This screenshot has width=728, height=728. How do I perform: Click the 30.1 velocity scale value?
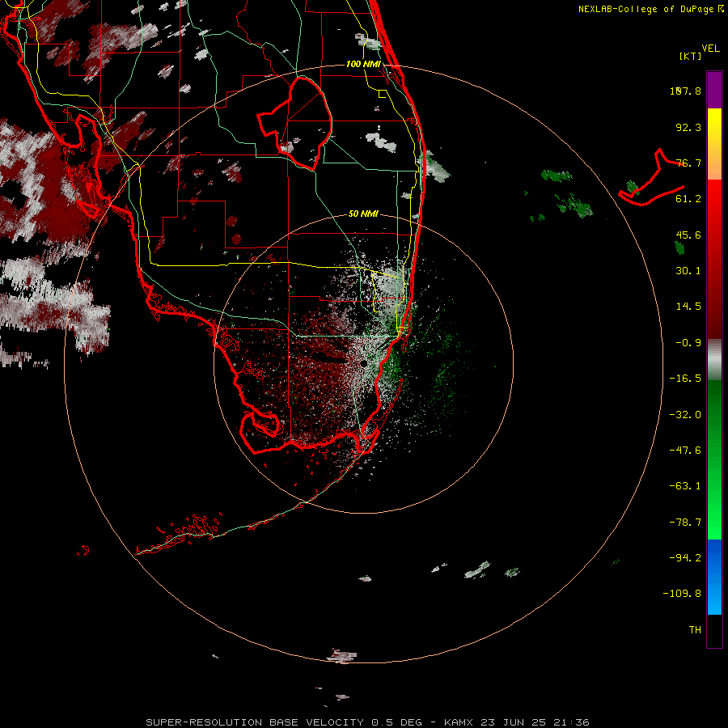coord(688,271)
